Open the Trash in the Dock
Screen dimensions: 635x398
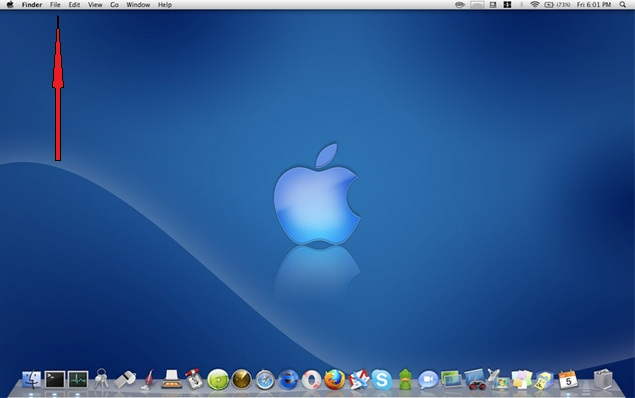[603, 379]
